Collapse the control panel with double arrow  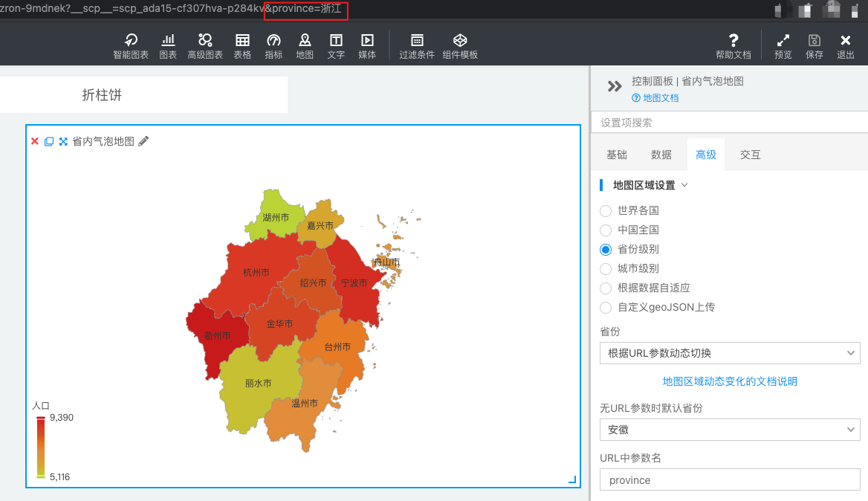point(615,86)
